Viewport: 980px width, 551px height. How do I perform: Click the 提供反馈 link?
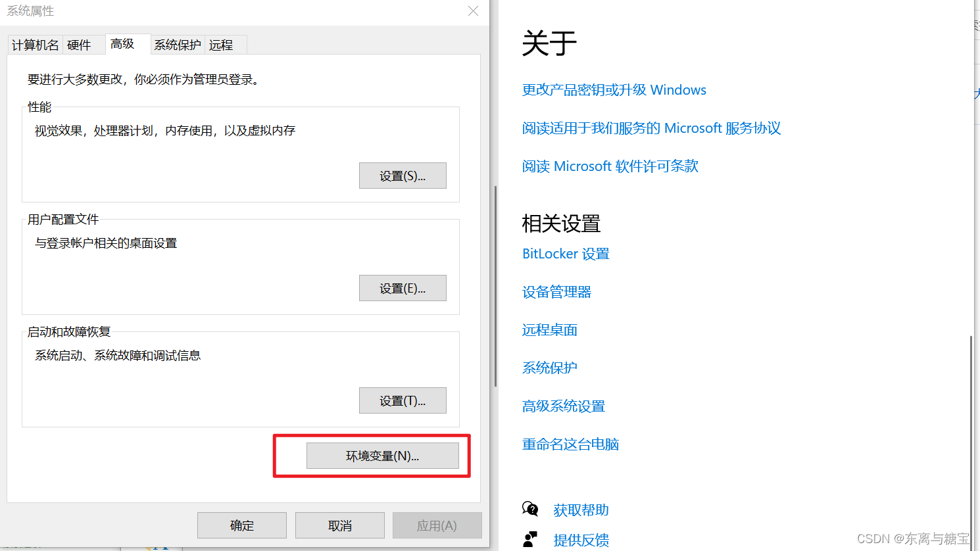(x=581, y=540)
